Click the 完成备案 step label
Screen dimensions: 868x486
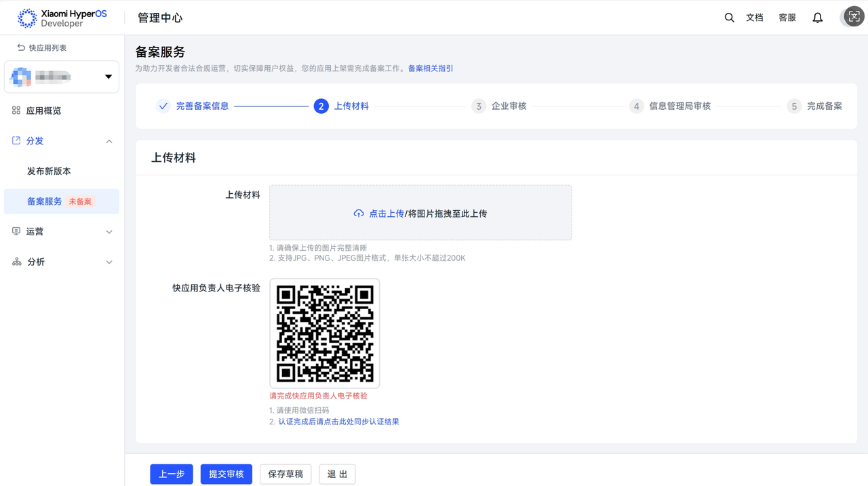point(825,106)
